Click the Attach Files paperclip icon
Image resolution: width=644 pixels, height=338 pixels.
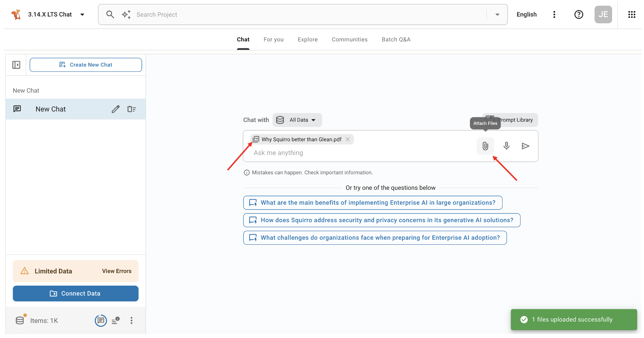485,146
